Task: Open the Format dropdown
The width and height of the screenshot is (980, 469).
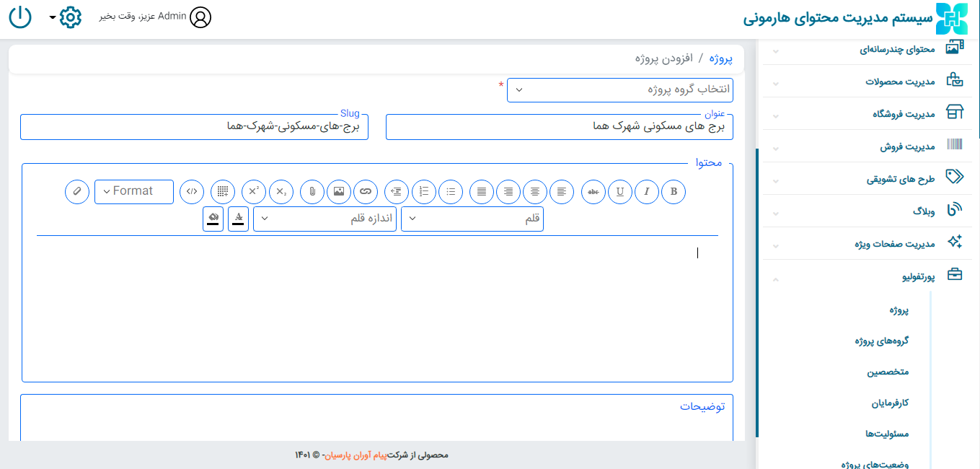Action: 134,191
